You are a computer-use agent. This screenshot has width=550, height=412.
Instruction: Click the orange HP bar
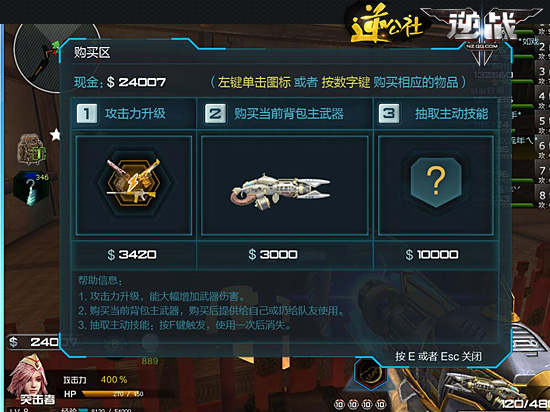[x=114, y=394]
